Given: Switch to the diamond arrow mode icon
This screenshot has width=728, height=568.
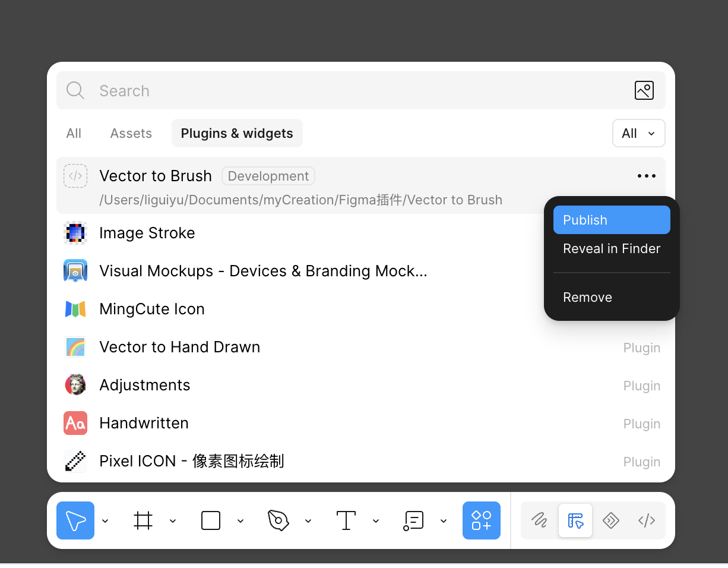Looking at the screenshot, I should point(611,520).
